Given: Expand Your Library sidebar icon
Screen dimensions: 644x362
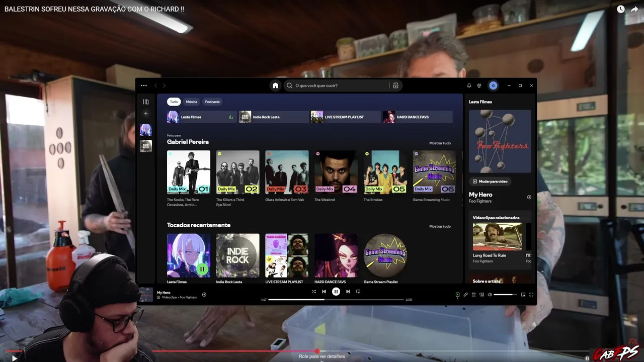Looking at the screenshot, I should (146, 102).
